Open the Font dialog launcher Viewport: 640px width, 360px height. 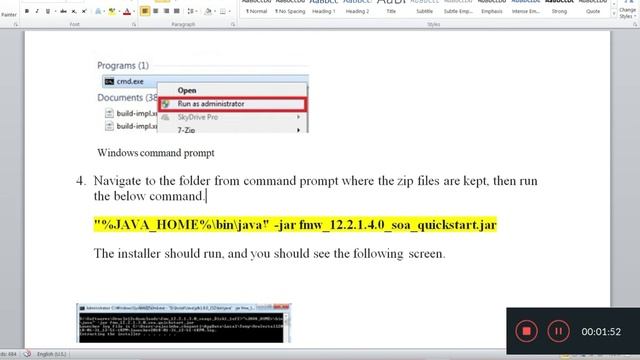134,24
